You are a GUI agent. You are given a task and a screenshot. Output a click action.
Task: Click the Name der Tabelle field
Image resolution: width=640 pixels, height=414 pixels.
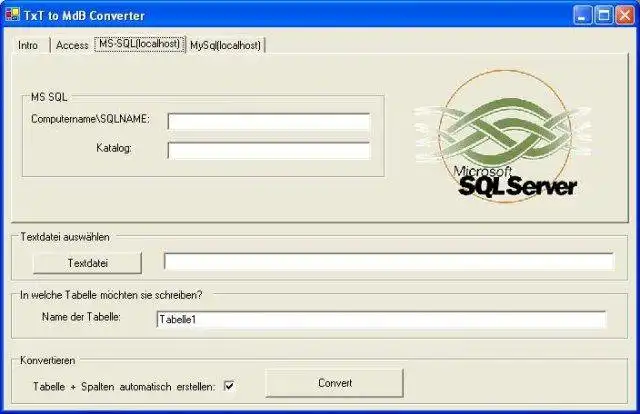(381, 319)
